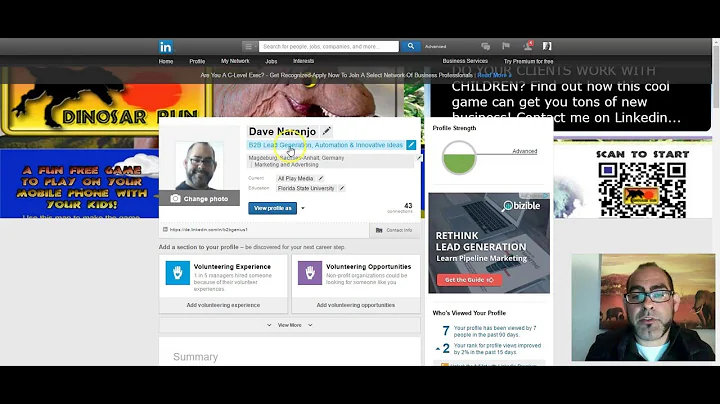This screenshot has width=720, height=404.
Task: Click the Advanced profile strength label
Action: [524, 151]
